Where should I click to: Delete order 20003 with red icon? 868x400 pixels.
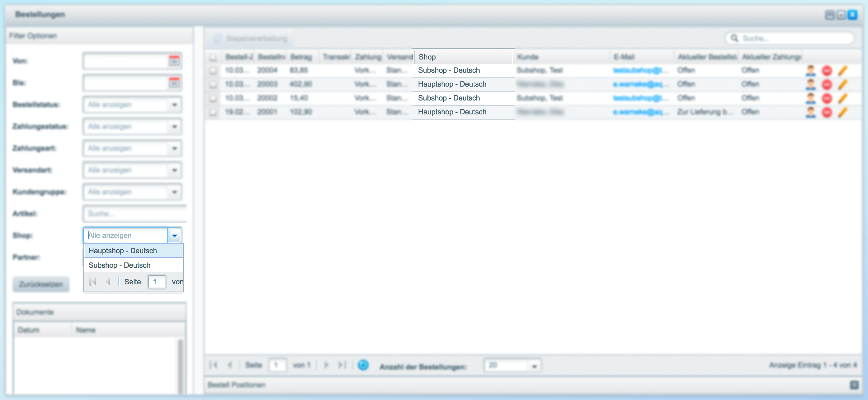pyautogui.click(x=827, y=85)
